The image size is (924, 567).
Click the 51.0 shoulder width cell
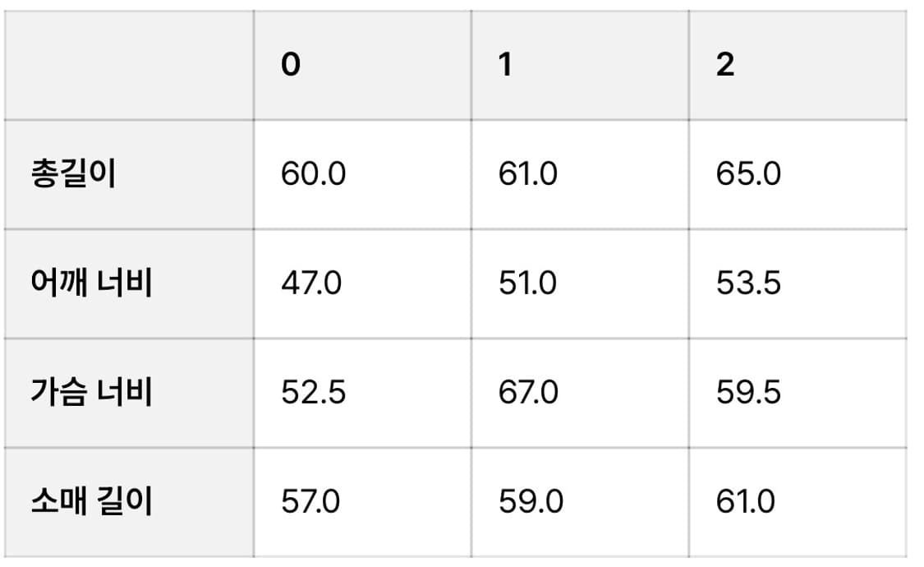click(x=528, y=283)
